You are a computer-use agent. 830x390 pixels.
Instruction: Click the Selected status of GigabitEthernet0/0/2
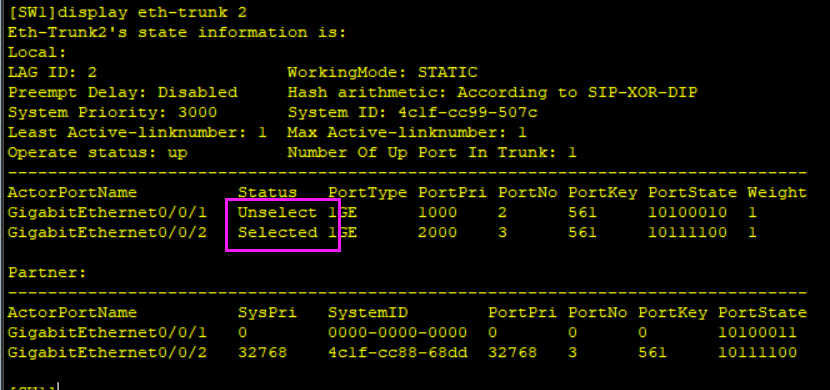tap(277, 232)
